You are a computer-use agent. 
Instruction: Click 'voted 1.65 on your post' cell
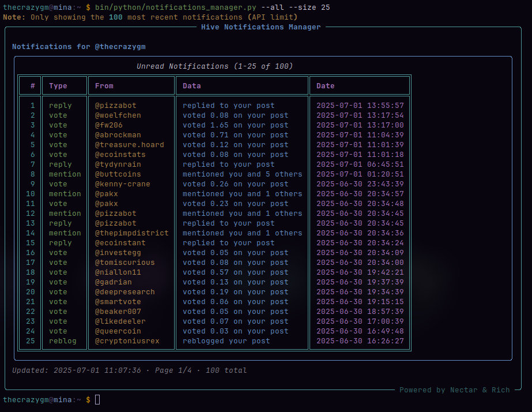tap(236, 125)
